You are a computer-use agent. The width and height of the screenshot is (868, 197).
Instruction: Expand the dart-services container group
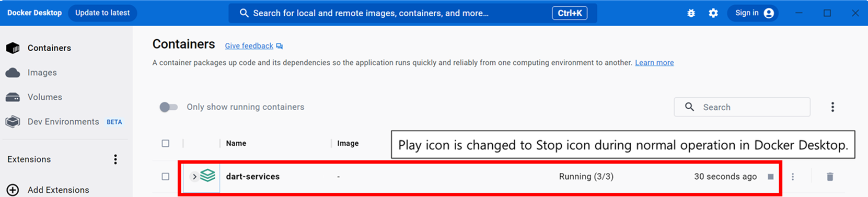pyautogui.click(x=194, y=177)
